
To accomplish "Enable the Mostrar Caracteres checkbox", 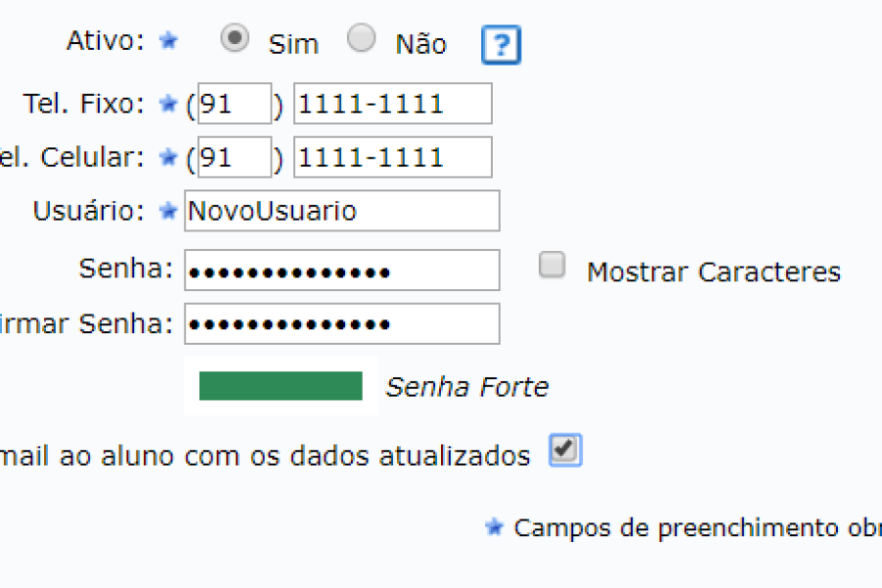I will 553,266.
